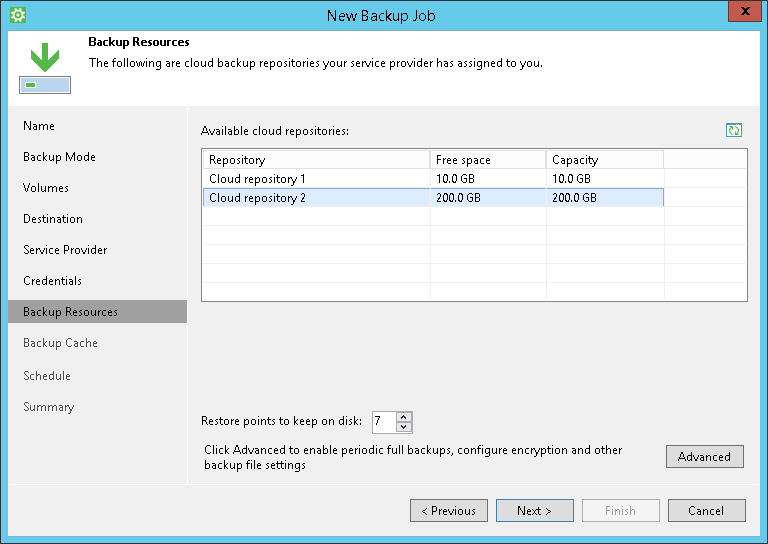Sort by the Repository column header
768x544 pixels.
click(x=316, y=160)
